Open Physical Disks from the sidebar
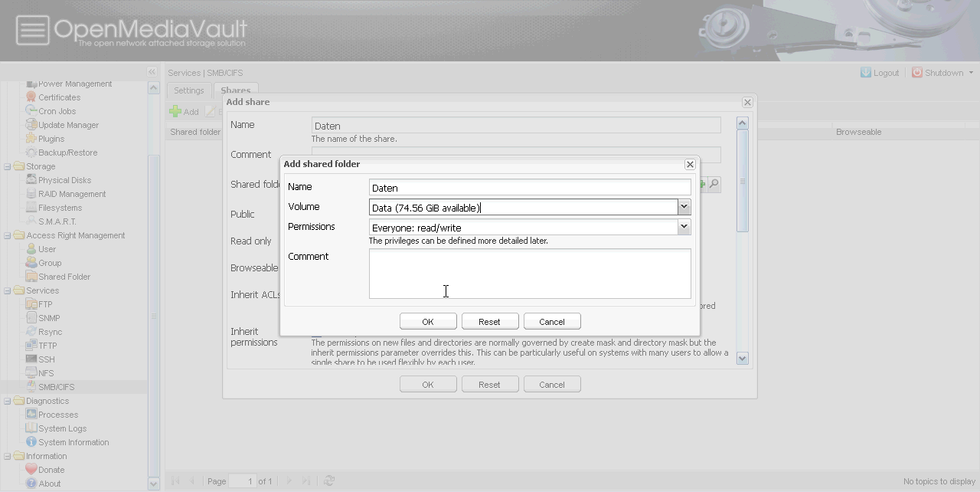This screenshot has height=492, width=980. [64, 180]
